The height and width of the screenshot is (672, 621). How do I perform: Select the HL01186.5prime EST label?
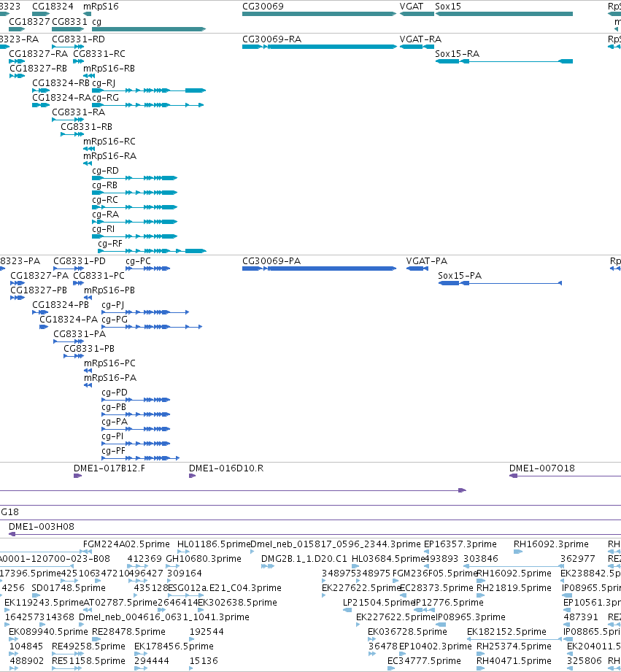coord(213,544)
